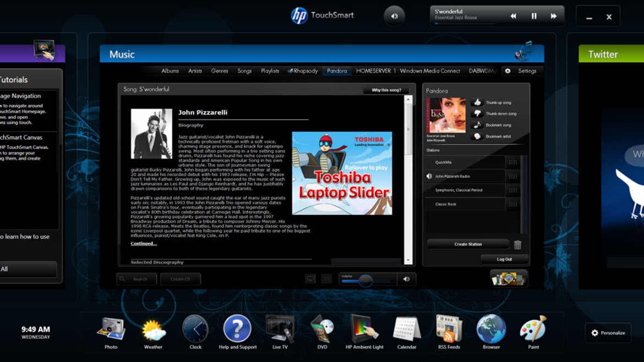Click the grip handle on Classic Rock row
Screen dimensions: 644x362
[x=512, y=205]
